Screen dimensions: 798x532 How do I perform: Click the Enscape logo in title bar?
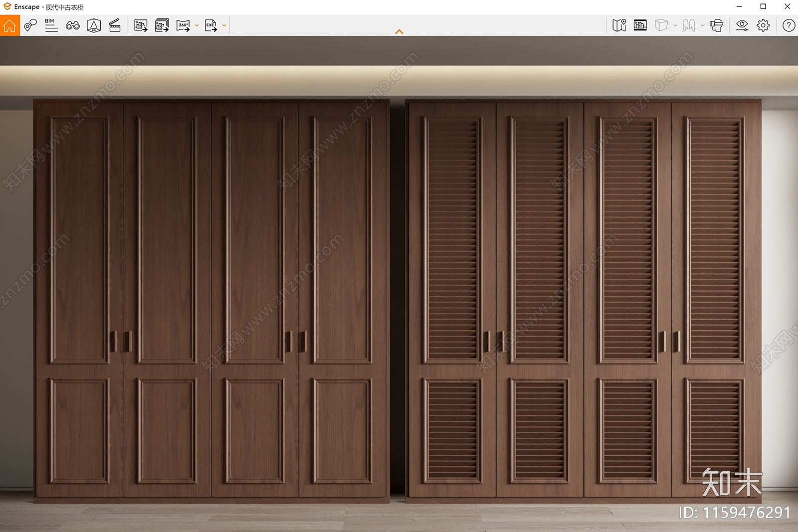pyautogui.click(x=7, y=6)
